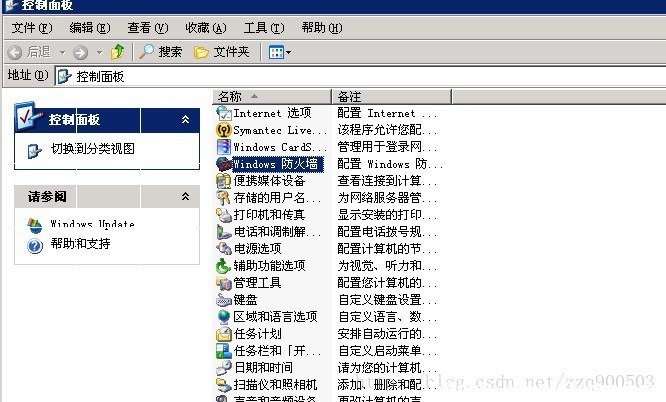
Task: Open Symantec LiveUpdate item icon
Action: [x=223, y=130]
